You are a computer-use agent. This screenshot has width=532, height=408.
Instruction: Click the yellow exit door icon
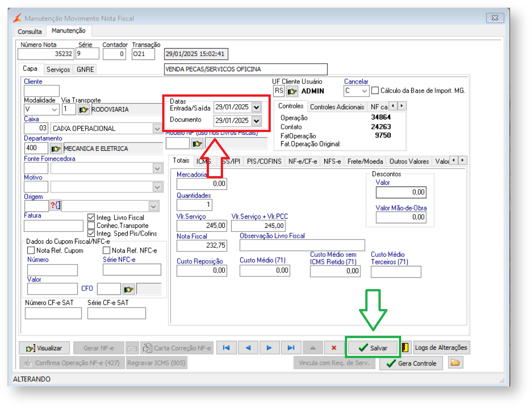(405, 348)
